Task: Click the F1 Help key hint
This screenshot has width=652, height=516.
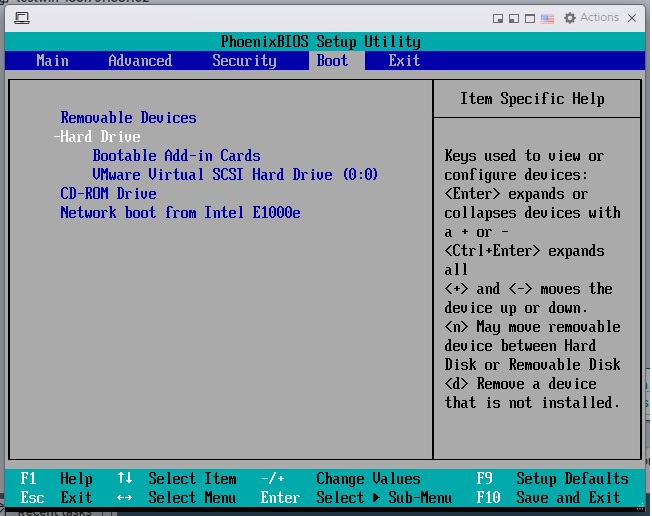Action: [57, 479]
